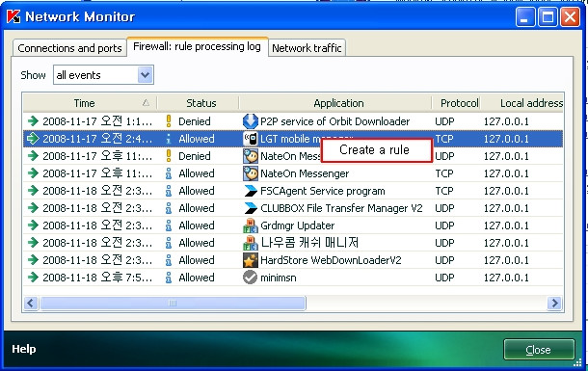The height and width of the screenshot is (371, 588).
Task: Click the Allowed info icon for HardStore WebDownLoaderV2
Action: 169,260
